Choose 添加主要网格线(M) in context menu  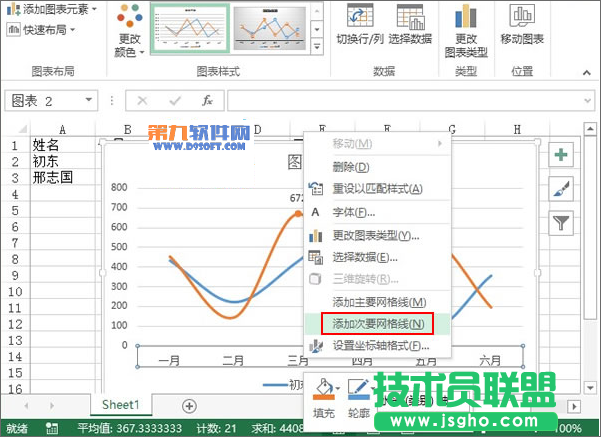[377, 302]
